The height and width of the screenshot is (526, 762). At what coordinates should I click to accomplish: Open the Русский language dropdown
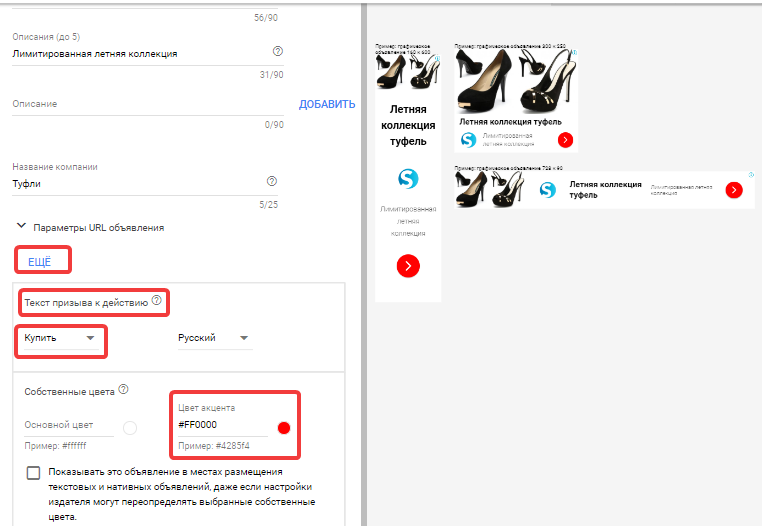tap(214, 338)
